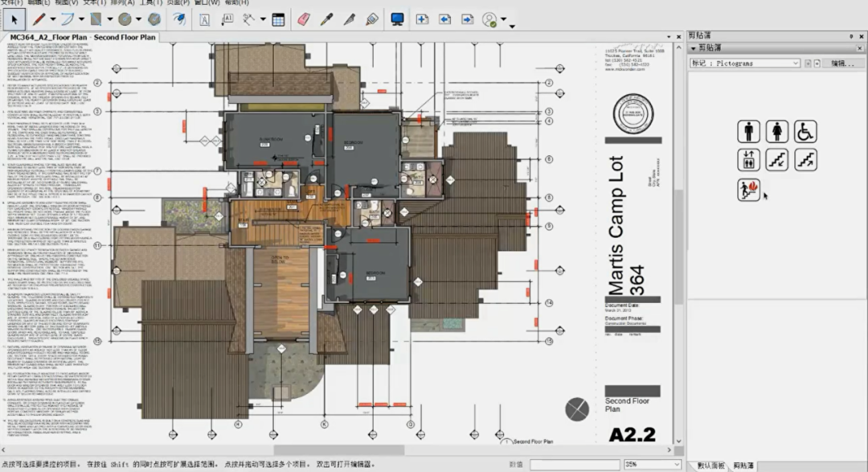Choose the Label text tool
The width and height of the screenshot is (868, 472).
pos(227,20)
